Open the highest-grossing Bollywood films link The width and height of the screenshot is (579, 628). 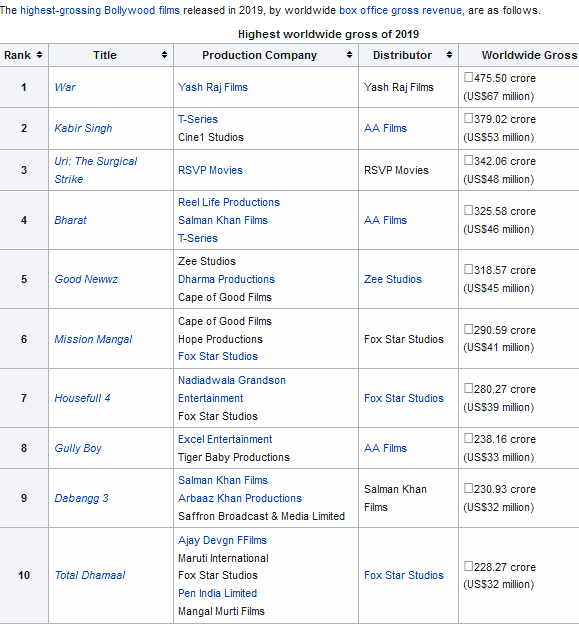tap(100, 10)
